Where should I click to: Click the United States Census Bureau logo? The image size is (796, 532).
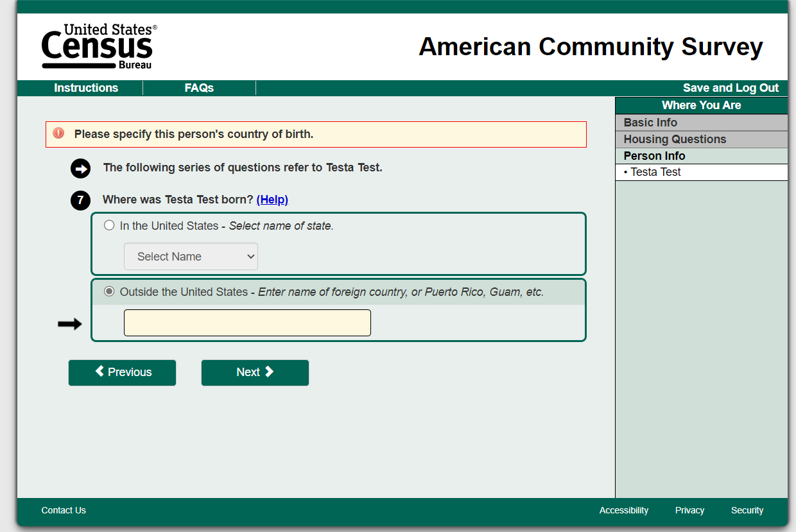click(99, 47)
